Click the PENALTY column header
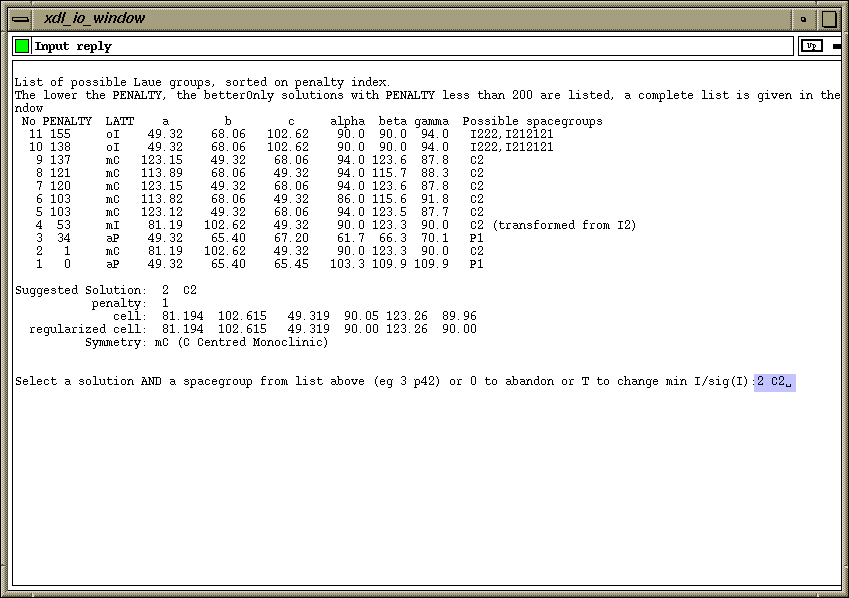The image size is (849, 598). pyautogui.click(x=67, y=121)
